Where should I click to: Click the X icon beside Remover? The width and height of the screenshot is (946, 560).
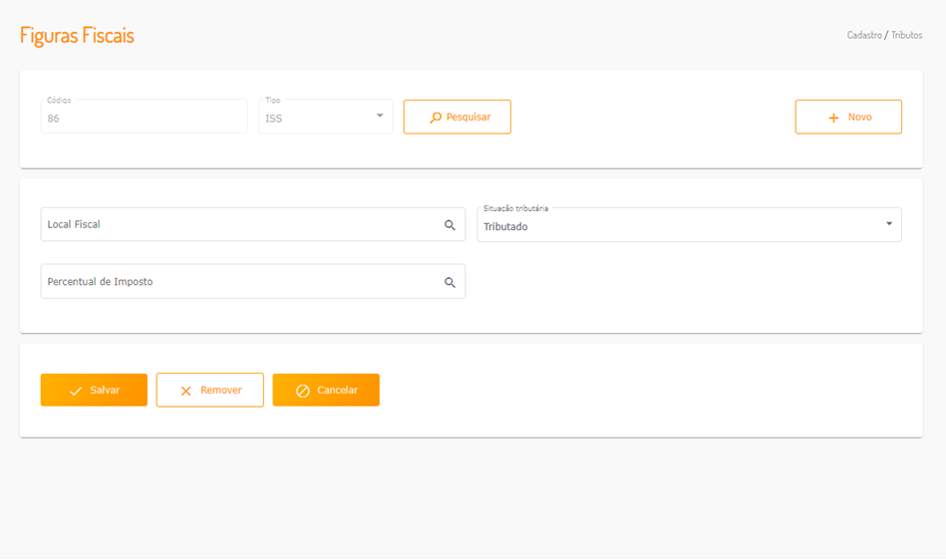pos(185,391)
